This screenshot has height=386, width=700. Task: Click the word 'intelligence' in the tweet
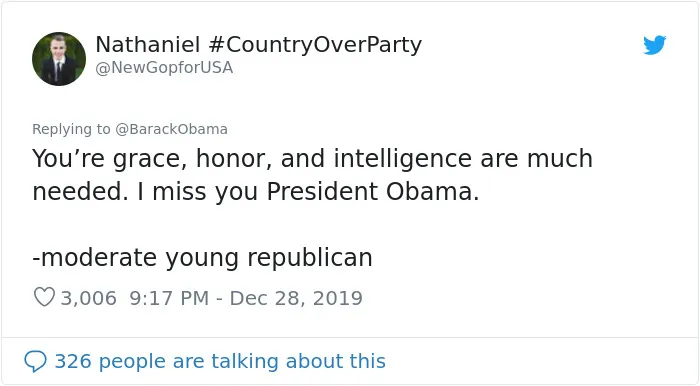coord(403,159)
